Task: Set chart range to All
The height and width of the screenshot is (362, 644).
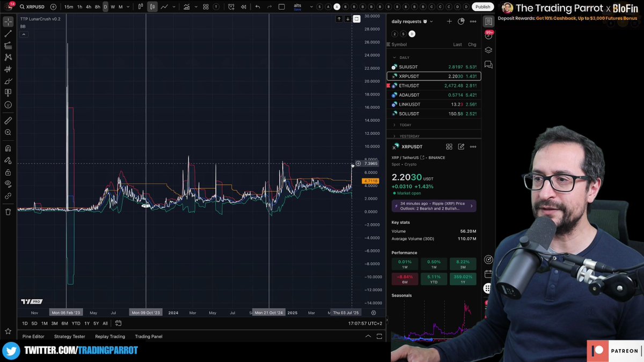Action: click(x=105, y=323)
